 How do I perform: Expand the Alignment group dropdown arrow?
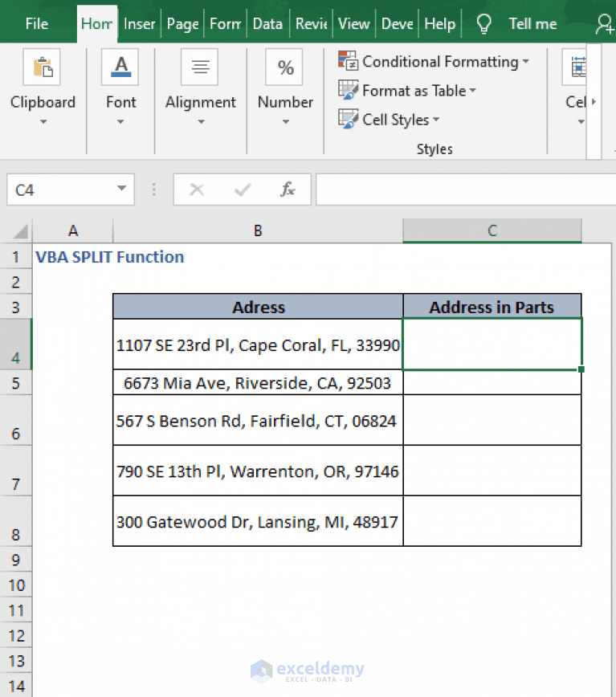(x=201, y=122)
